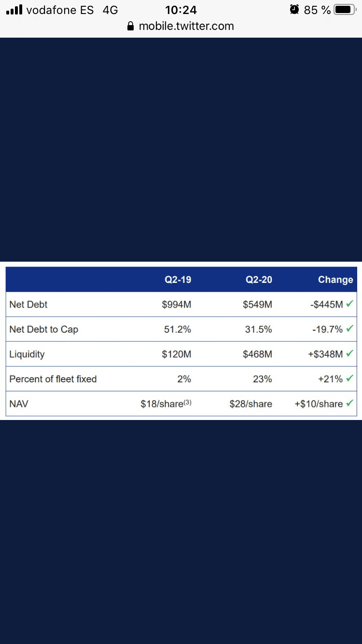Tap the Percent of fleet fixed label
This screenshot has width=362, height=644.
pos(53,379)
